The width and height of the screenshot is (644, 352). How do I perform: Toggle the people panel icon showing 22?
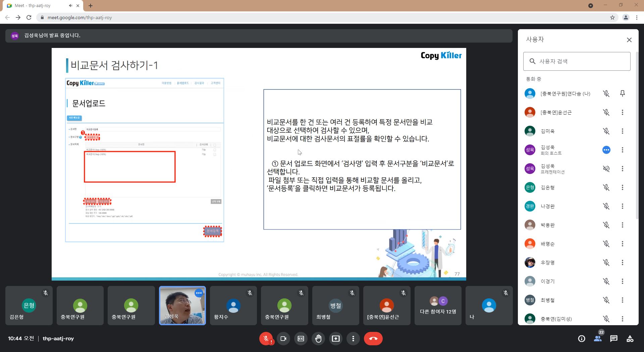(x=598, y=339)
